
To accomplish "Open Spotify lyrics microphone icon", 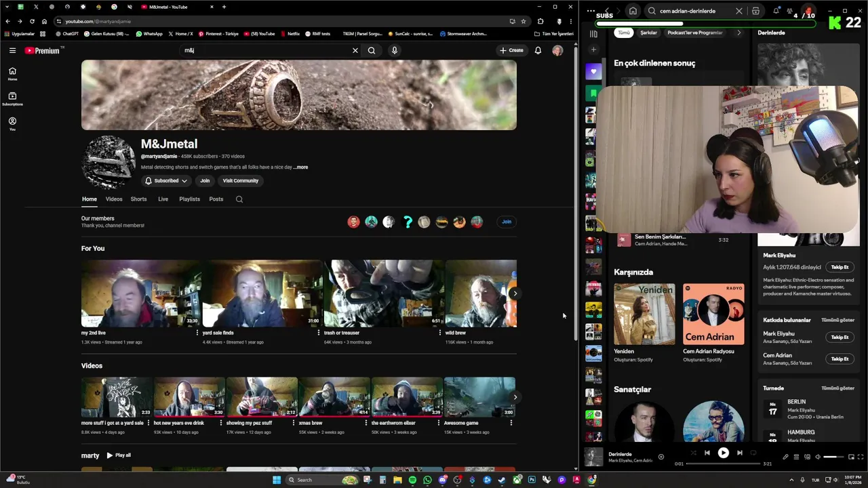I will pos(785,457).
